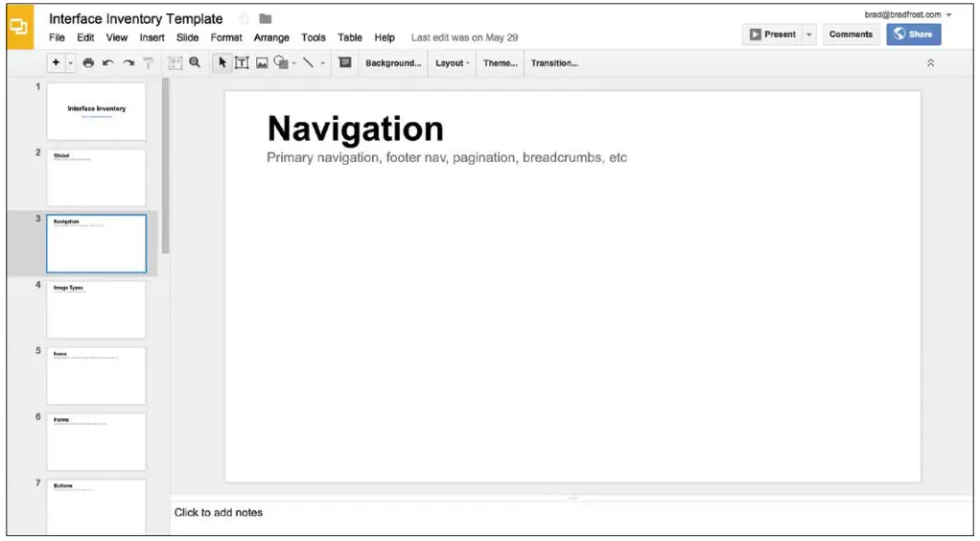This screenshot has width=980, height=541.
Task: Click the speaker notes field
Action: tap(572, 518)
